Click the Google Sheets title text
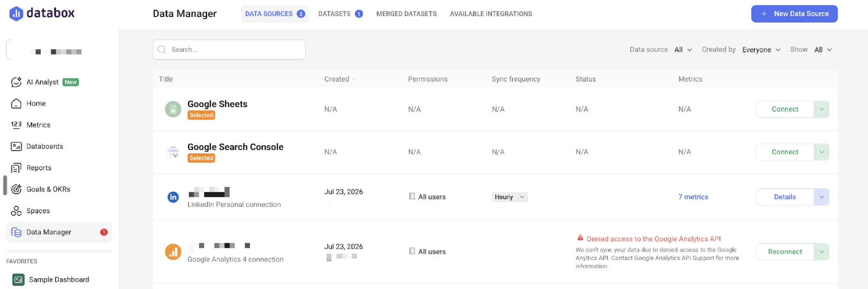The image size is (868, 289). [217, 104]
